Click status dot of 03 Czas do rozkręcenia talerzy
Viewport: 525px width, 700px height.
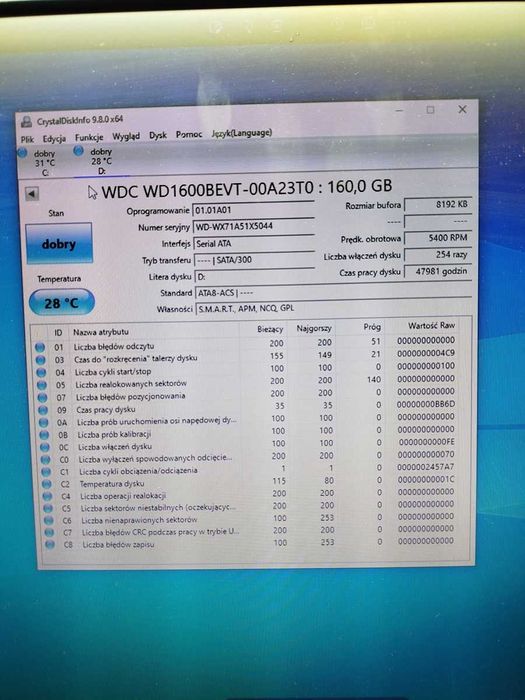point(41,360)
